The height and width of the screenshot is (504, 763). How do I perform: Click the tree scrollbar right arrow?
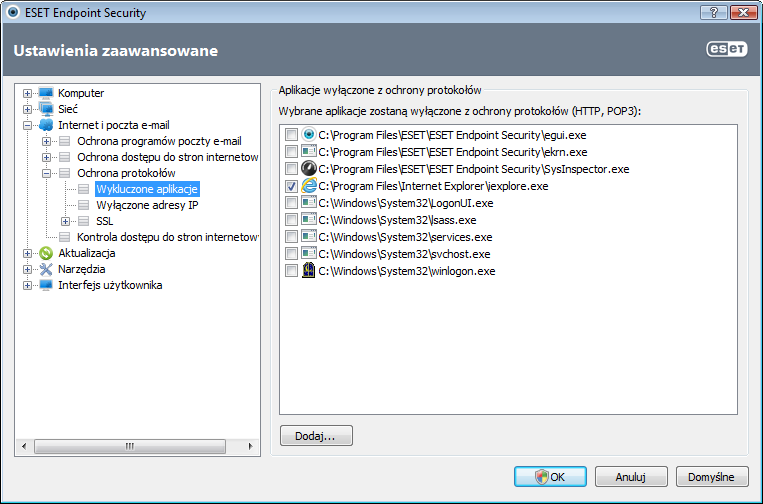click(251, 446)
